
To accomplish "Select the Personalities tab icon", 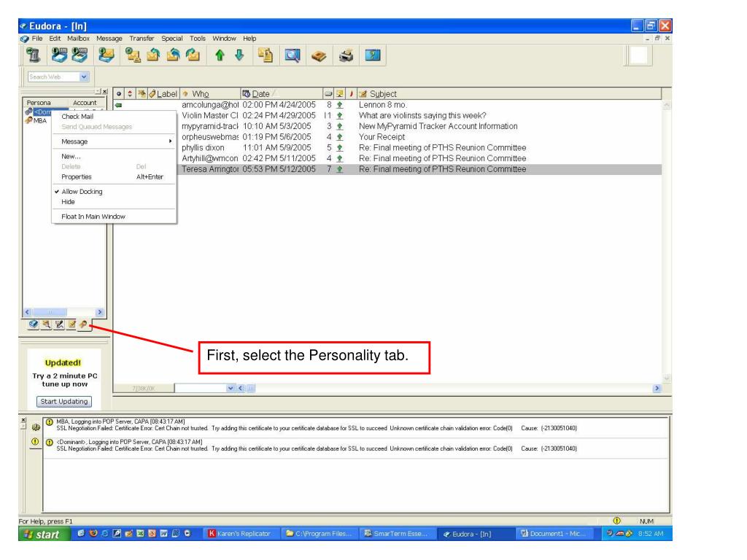I will pyautogui.click(x=83, y=324).
